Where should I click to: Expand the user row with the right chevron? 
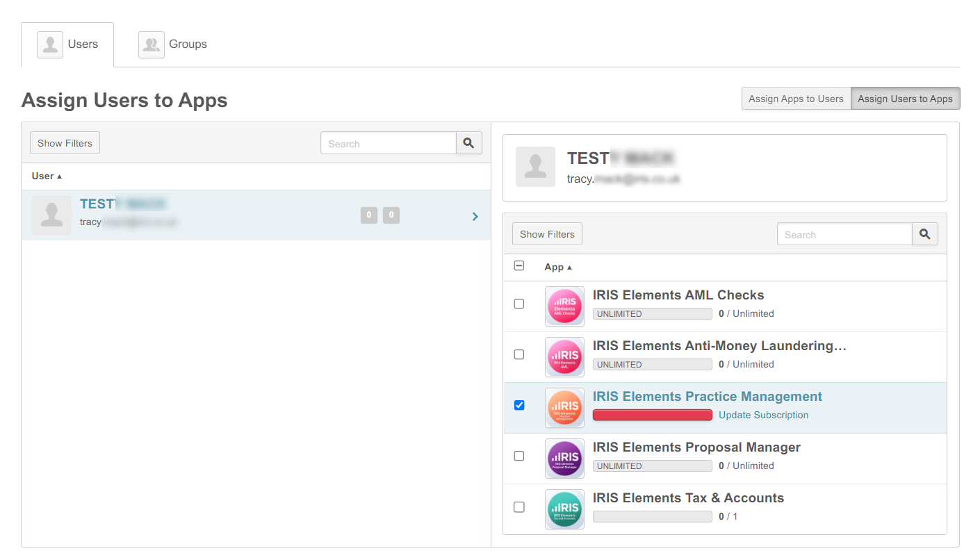tap(475, 217)
